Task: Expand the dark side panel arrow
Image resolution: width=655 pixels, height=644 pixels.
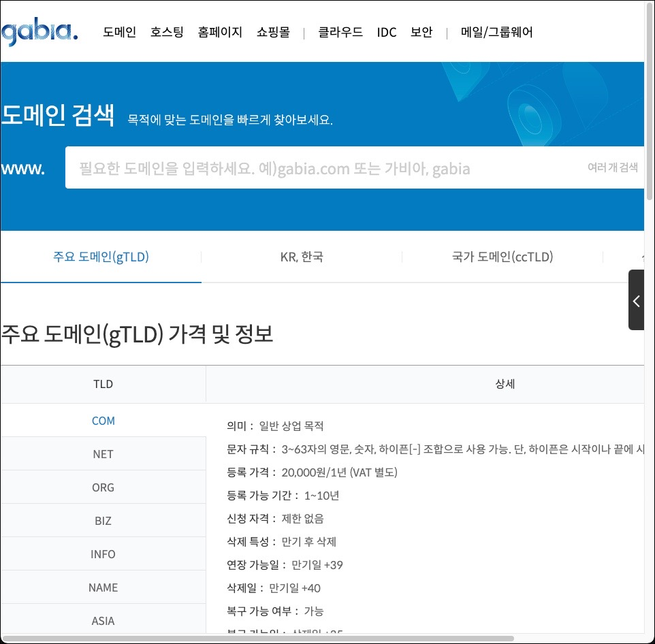Action: (636, 300)
